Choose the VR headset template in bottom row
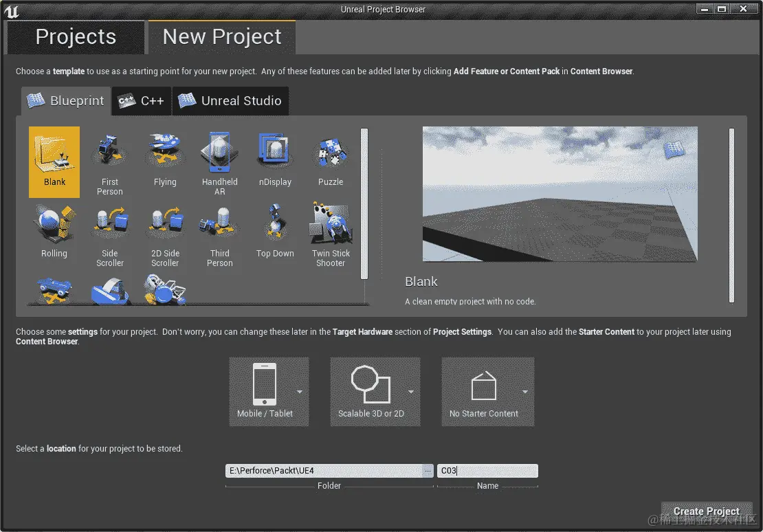 pos(109,289)
